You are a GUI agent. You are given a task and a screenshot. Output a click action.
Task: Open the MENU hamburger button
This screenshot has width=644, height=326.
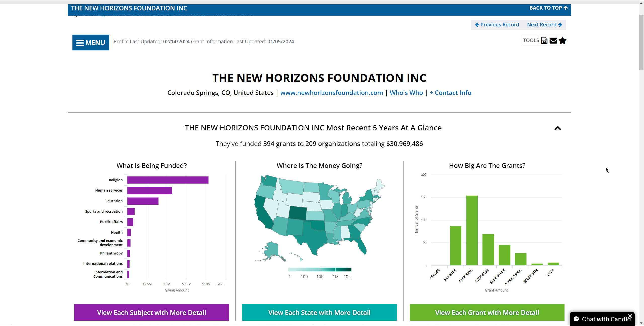pyautogui.click(x=91, y=43)
